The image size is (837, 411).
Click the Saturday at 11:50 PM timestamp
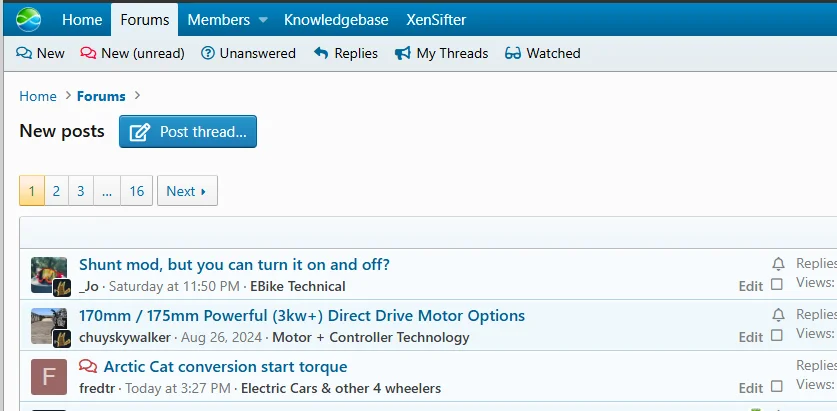(x=174, y=287)
